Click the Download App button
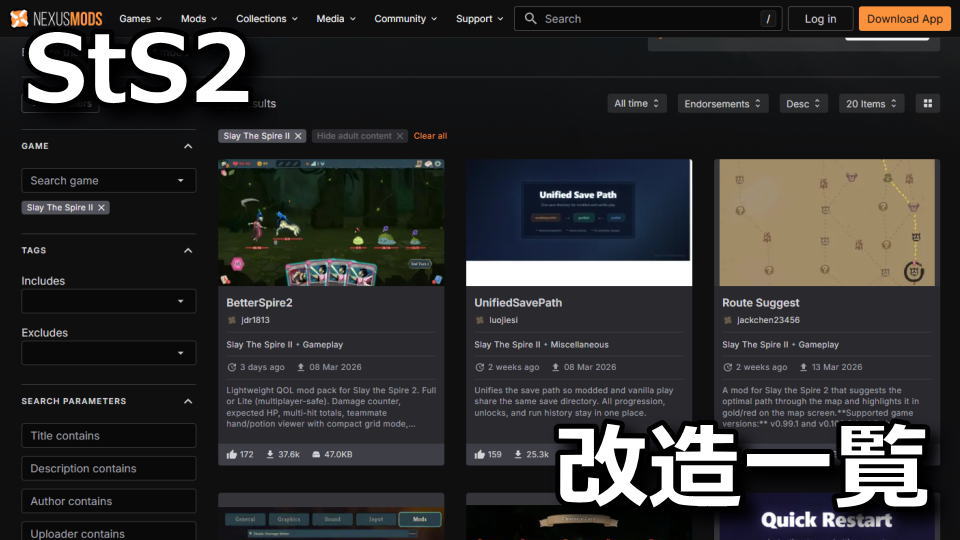 click(x=904, y=18)
